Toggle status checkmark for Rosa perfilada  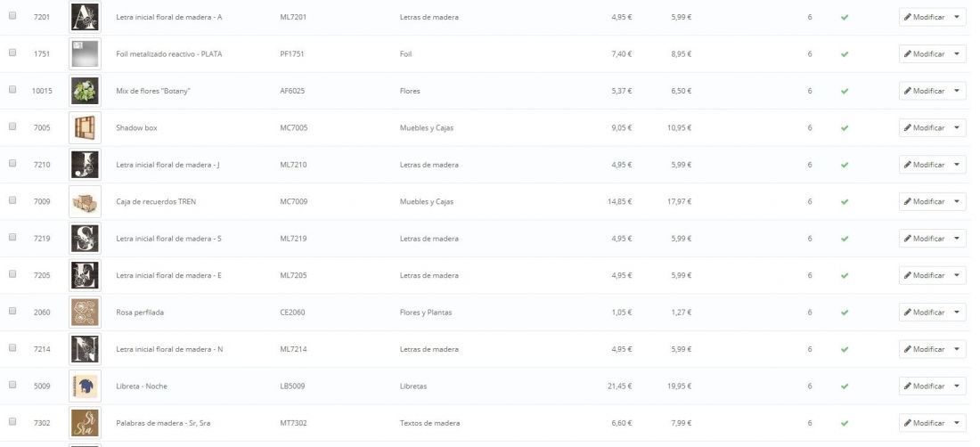click(845, 313)
